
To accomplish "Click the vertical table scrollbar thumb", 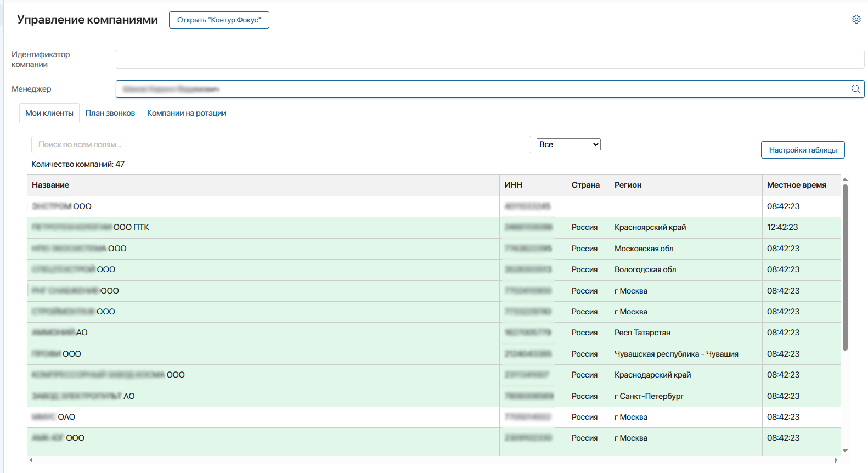I will [x=845, y=267].
